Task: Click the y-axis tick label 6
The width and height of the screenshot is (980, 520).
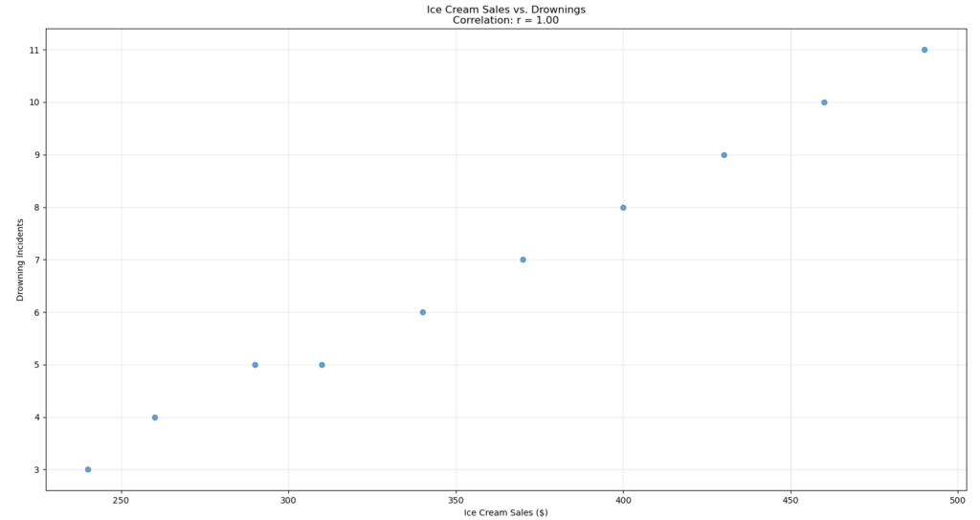Action: pyautogui.click(x=36, y=312)
